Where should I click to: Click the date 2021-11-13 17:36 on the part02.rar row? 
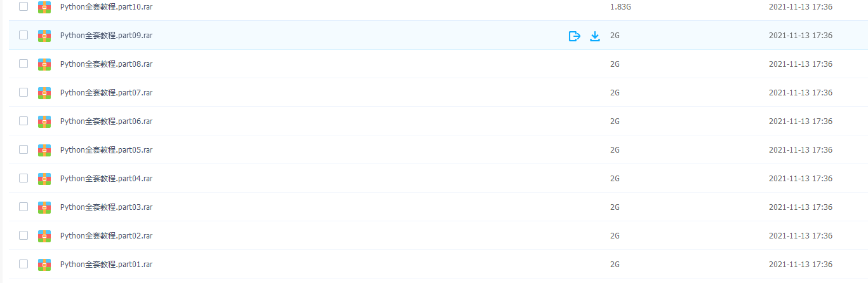click(x=800, y=236)
